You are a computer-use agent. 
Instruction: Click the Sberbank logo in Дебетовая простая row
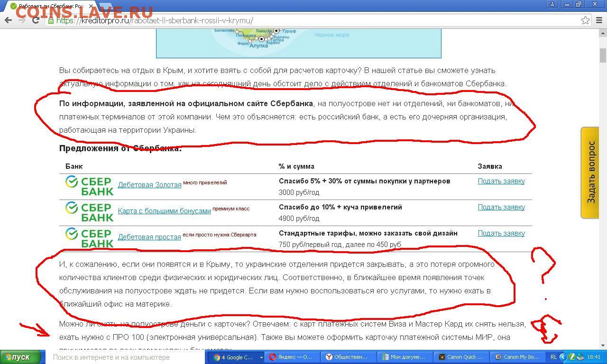89,238
